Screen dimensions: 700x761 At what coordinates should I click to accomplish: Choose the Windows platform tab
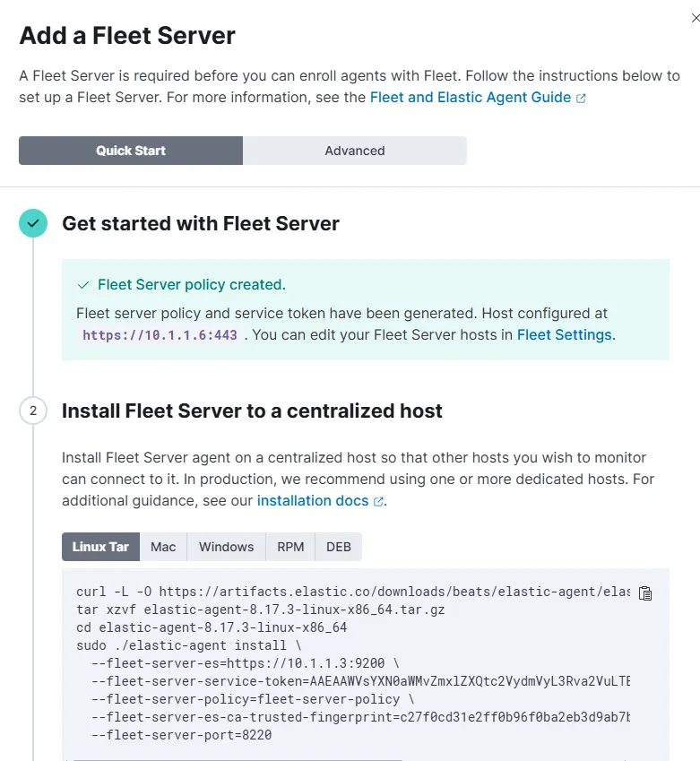[x=227, y=547]
